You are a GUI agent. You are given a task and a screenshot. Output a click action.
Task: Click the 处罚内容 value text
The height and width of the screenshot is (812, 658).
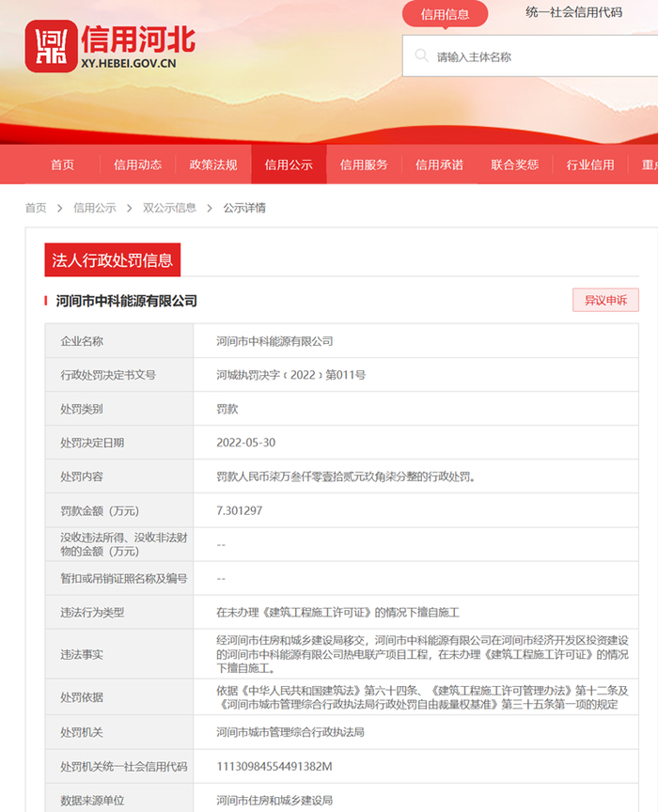click(x=346, y=476)
